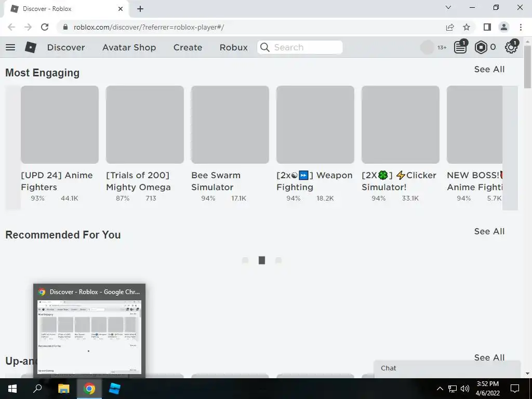Viewport: 532px width, 399px height.
Task: Show hidden system tray icons
Action: [x=440, y=389]
